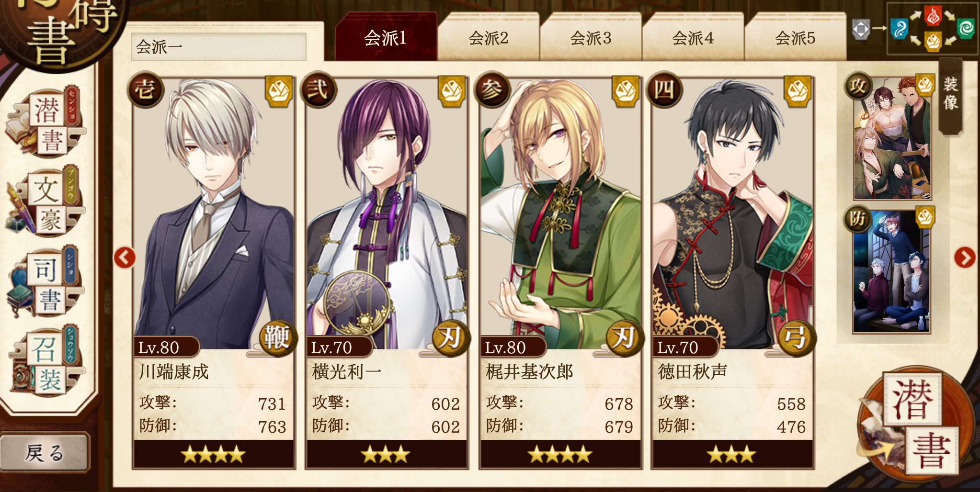
Task: Select the 防 defense equipment thumbnail
Action: click(891, 271)
